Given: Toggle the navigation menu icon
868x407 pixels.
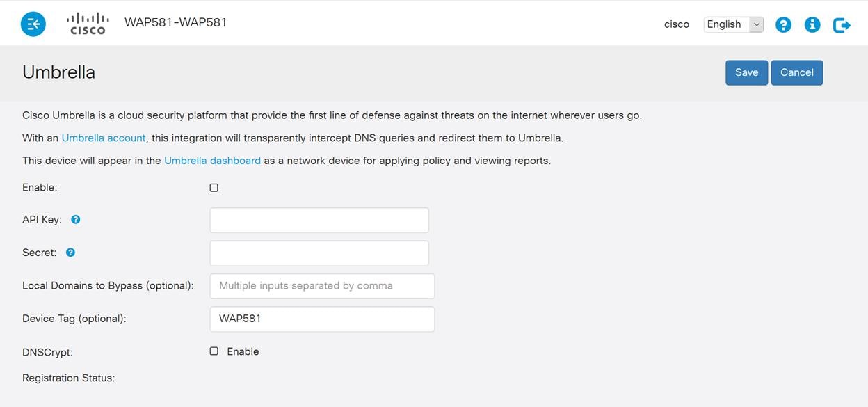Looking at the screenshot, I should [33, 24].
